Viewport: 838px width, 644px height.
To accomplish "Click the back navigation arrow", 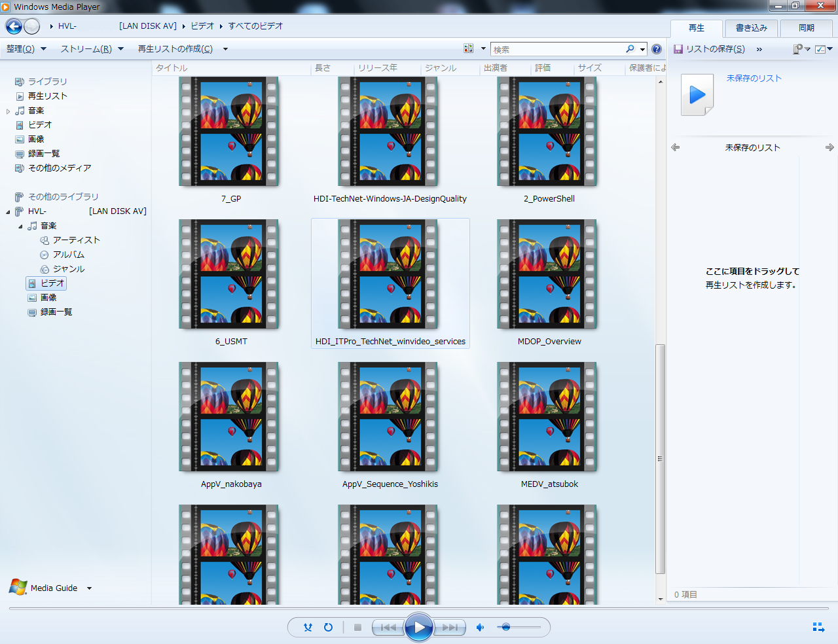I will [14, 26].
